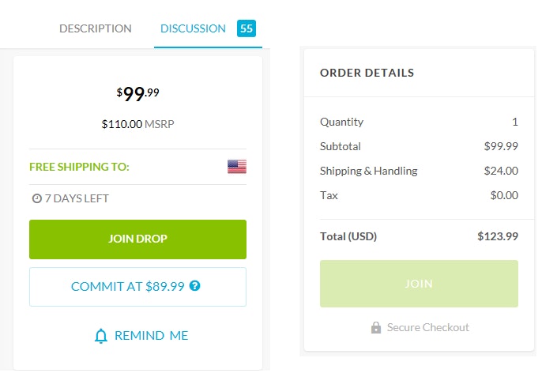
Task: Click the US flag shipping country icon
Action: (237, 167)
